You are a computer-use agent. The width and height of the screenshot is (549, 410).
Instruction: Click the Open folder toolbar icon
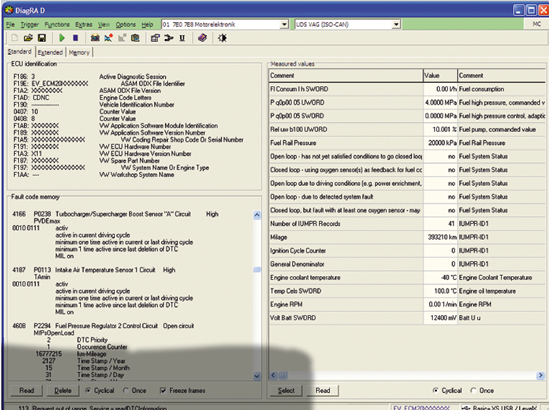(28, 38)
